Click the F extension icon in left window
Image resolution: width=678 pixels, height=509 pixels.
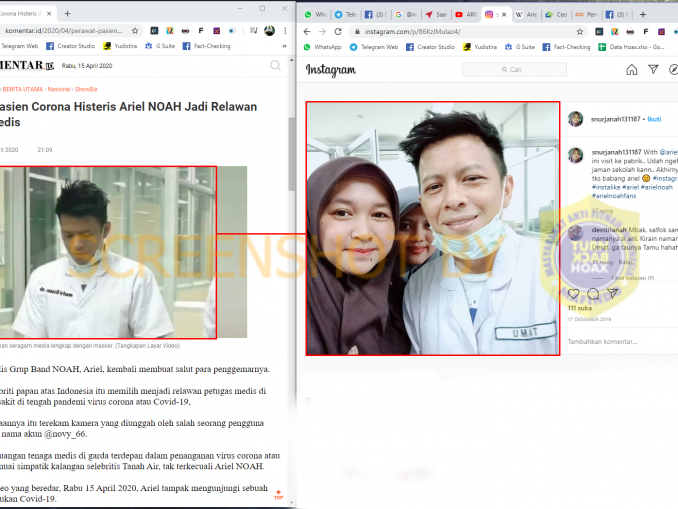(201, 31)
